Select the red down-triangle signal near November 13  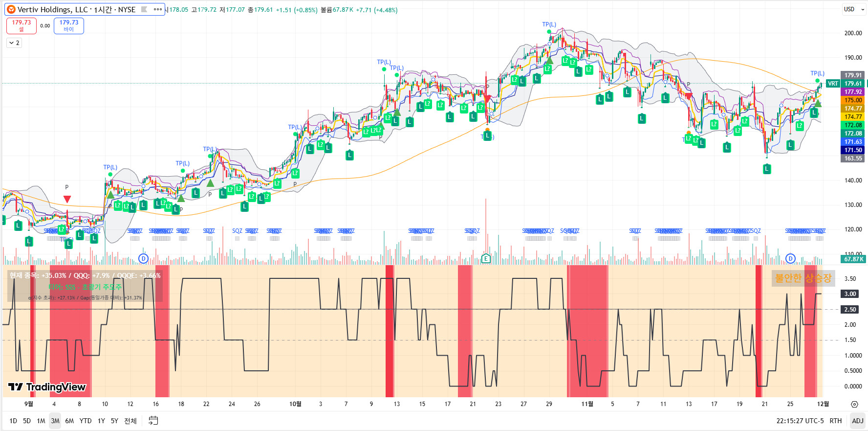point(689,96)
